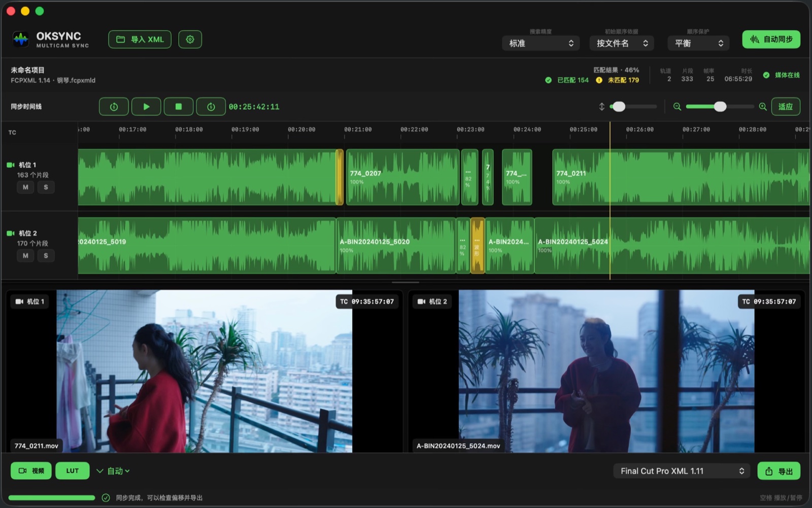
Task: Click the 媒体在线 status check icon
Action: [766, 75]
